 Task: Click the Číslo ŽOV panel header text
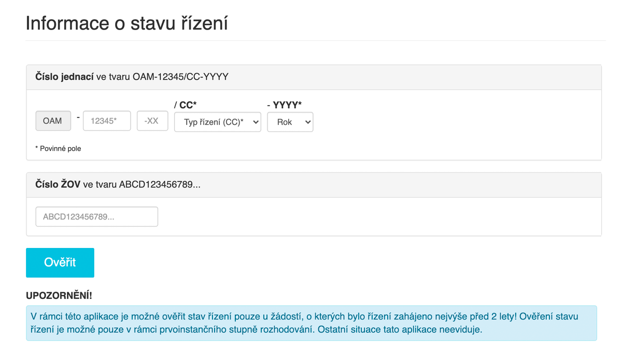coord(118,185)
